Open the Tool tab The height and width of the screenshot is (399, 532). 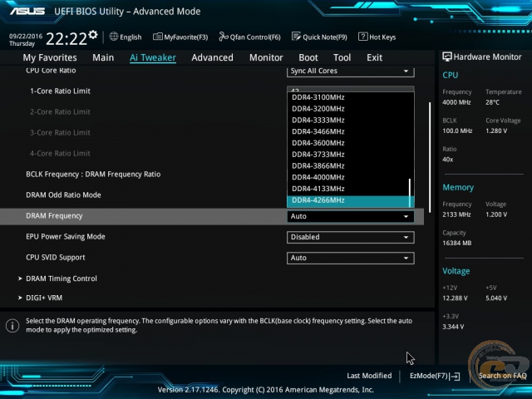[342, 57]
